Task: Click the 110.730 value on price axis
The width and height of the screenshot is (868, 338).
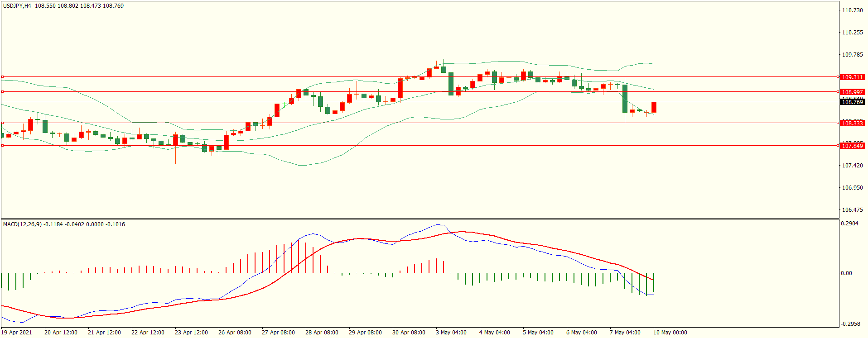Action: tap(852, 10)
